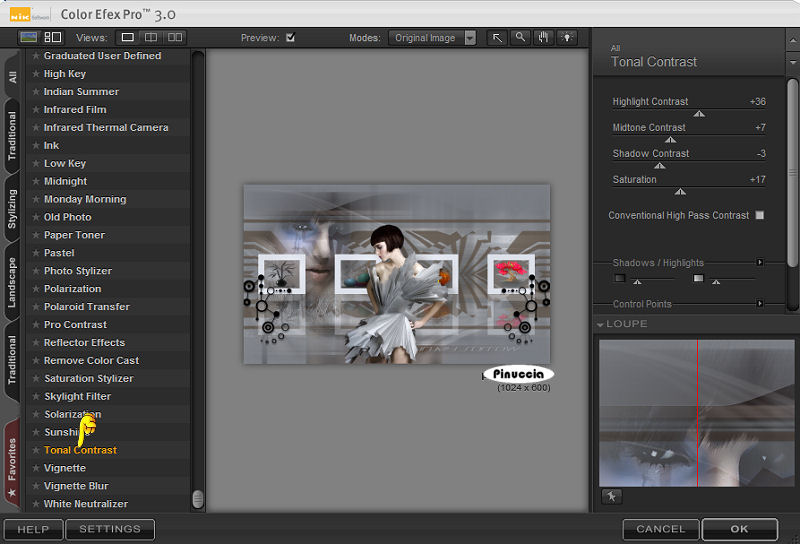The image size is (800, 544).
Task: Click the lightbulb background color icon
Action: pos(567,38)
